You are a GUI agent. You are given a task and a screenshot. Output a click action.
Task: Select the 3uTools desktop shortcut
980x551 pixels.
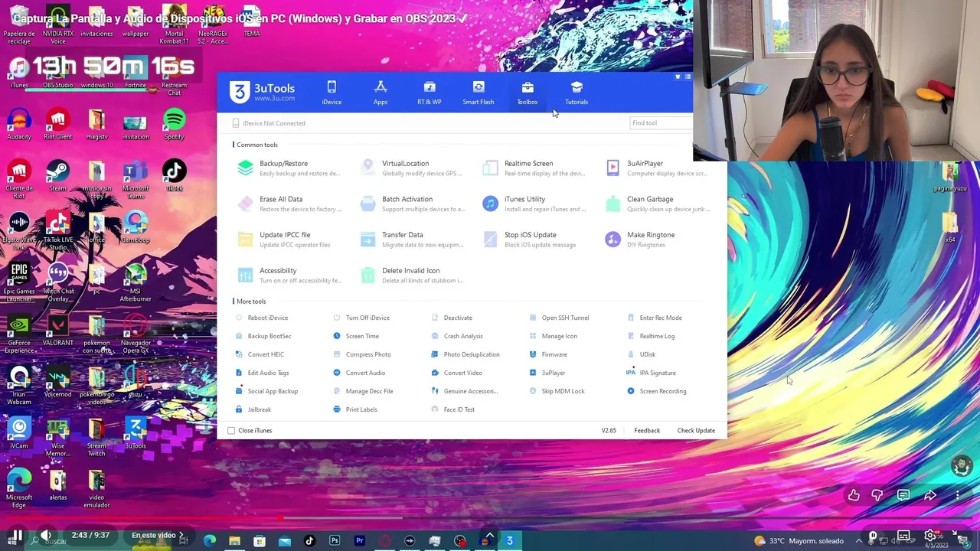point(136,433)
